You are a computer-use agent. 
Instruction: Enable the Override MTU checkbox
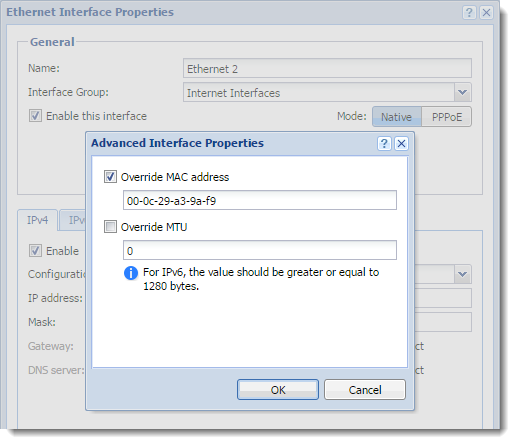110,227
